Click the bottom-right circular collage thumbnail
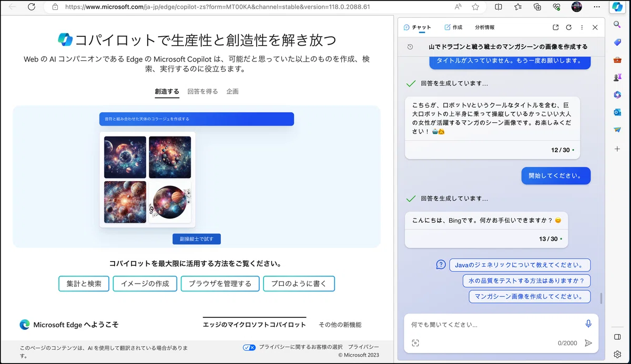Viewport: 631px width, 364px height. (170, 202)
